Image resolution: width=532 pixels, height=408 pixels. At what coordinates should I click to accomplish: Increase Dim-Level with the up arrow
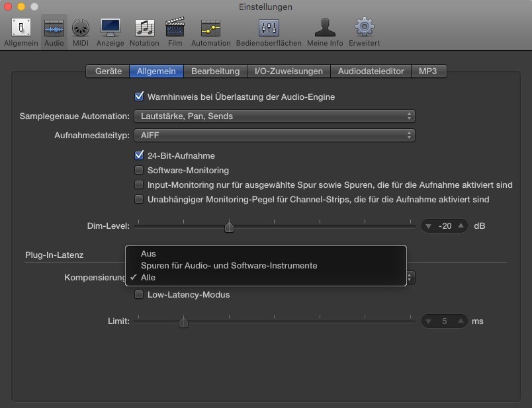(x=461, y=225)
